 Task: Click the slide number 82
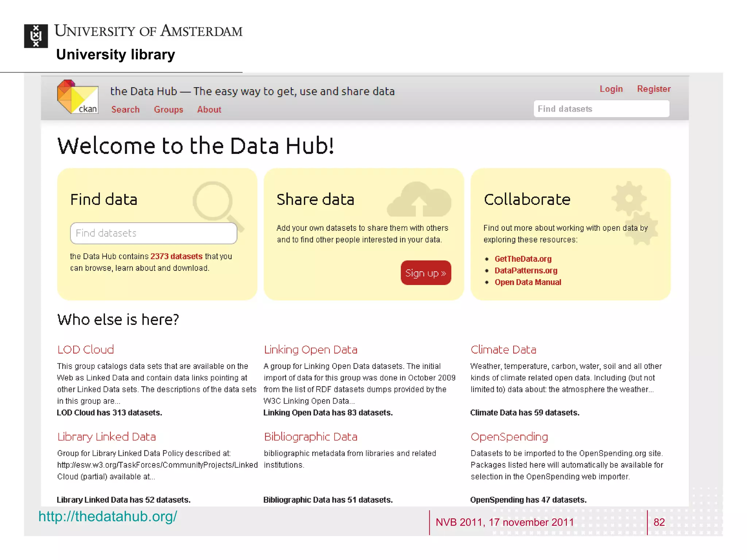[659, 522]
